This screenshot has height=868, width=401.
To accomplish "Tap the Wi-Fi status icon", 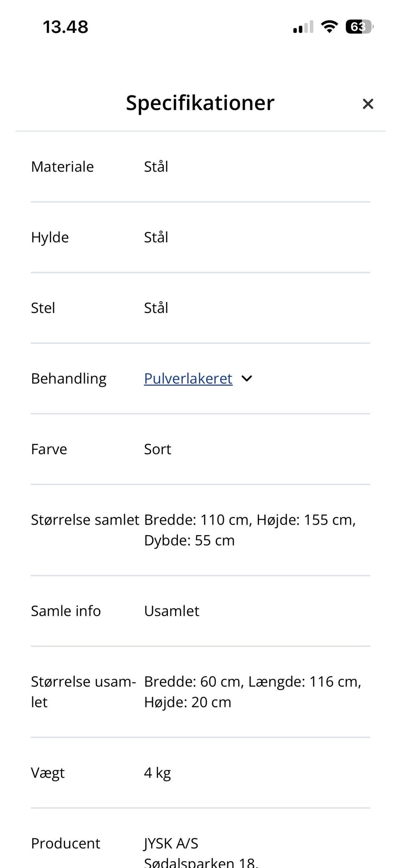I will pyautogui.click(x=329, y=27).
